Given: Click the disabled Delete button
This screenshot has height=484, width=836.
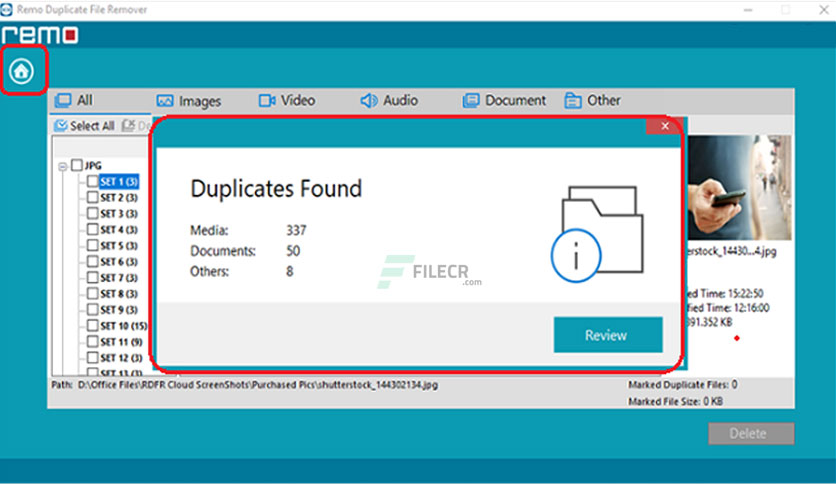Looking at the screenshot, I should click(x=751, y=433).
